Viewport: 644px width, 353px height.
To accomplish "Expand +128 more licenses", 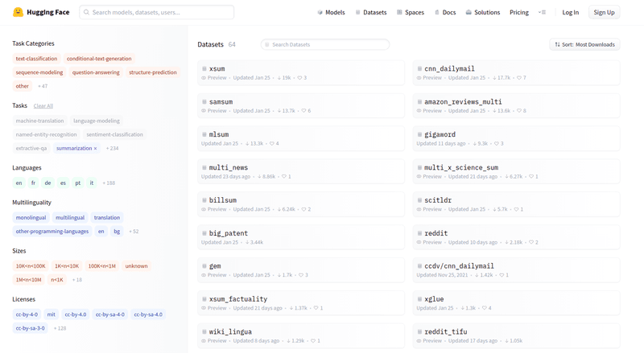I will [x=60, y=328].
